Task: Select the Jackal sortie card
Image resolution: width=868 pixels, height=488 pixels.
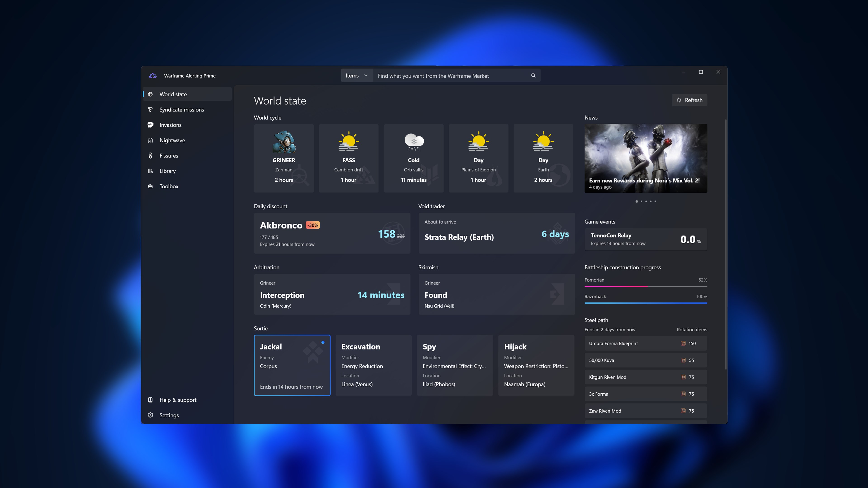Action: pyautogui.click(x=292, y=365)
